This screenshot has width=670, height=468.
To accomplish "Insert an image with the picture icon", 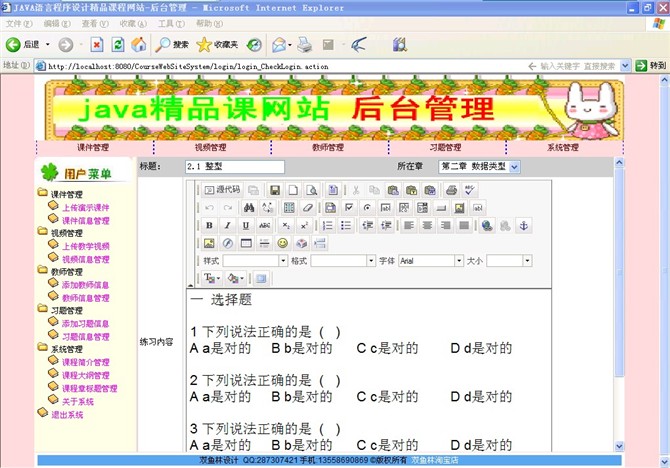I will (x=209, y=243).
